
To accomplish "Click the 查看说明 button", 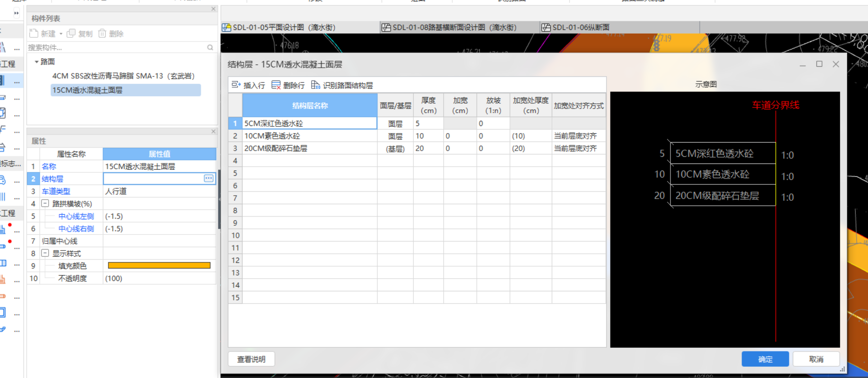I will [251, 359].
